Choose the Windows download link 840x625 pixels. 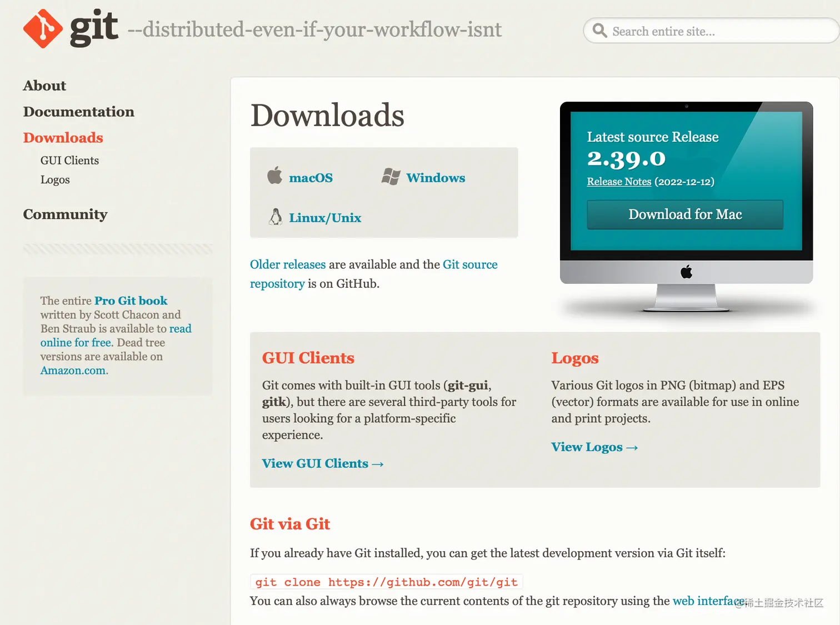tap(436, 178)
